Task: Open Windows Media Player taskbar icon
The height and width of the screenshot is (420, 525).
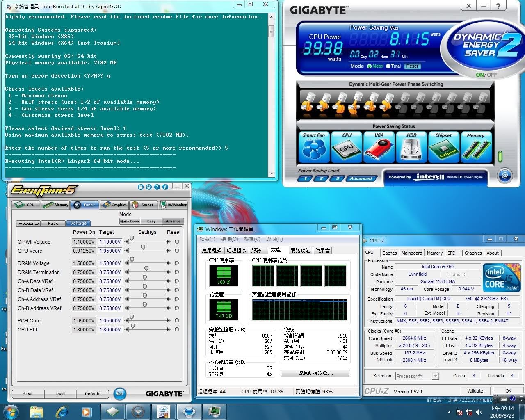Action: coord(87,411)
